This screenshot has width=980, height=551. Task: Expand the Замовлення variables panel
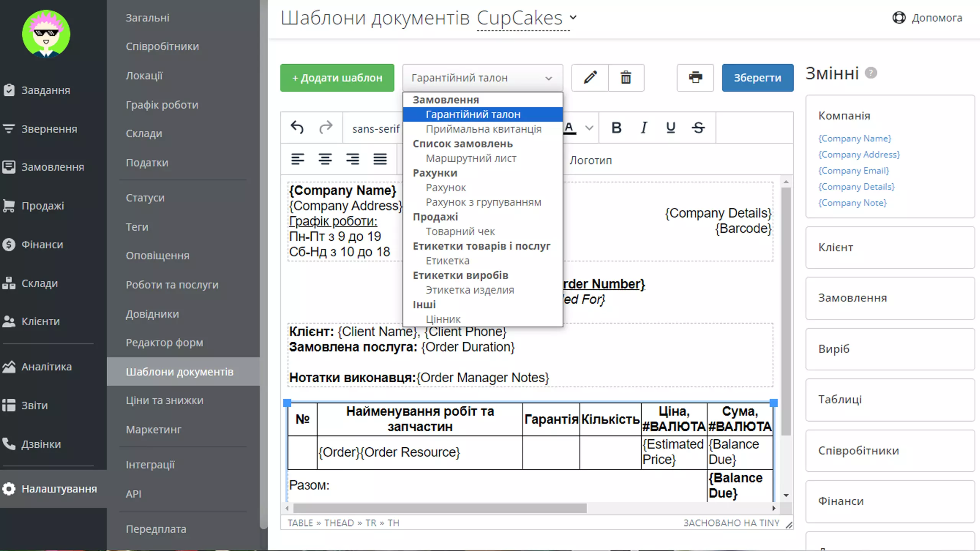point(890,298)
